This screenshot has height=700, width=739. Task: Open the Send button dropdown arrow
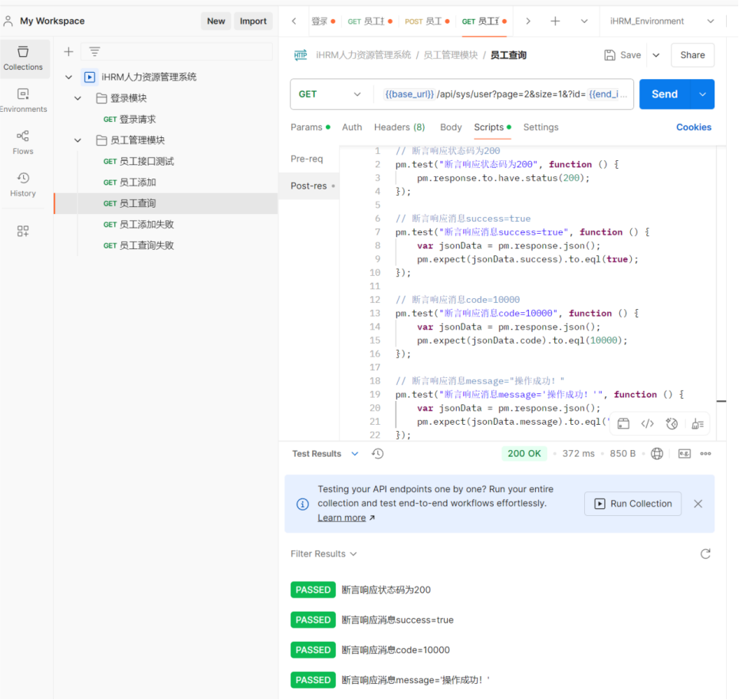pos(702,94)
